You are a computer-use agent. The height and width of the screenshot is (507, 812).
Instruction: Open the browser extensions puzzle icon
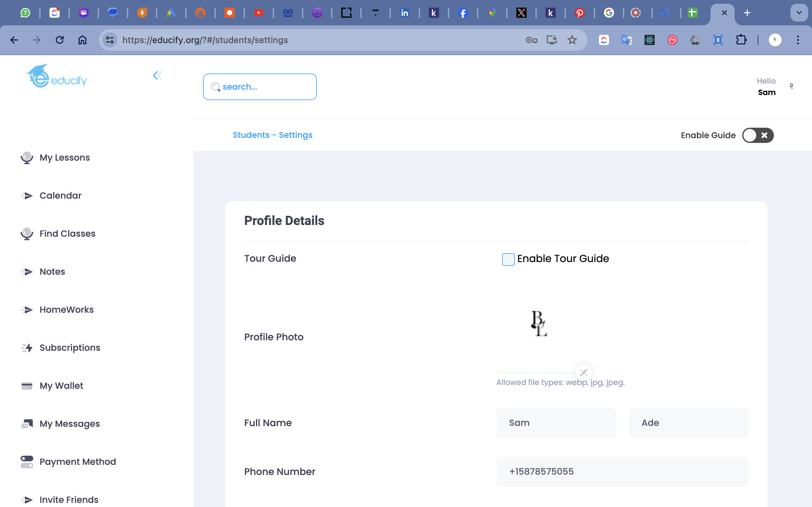click(x=741, y=40)
